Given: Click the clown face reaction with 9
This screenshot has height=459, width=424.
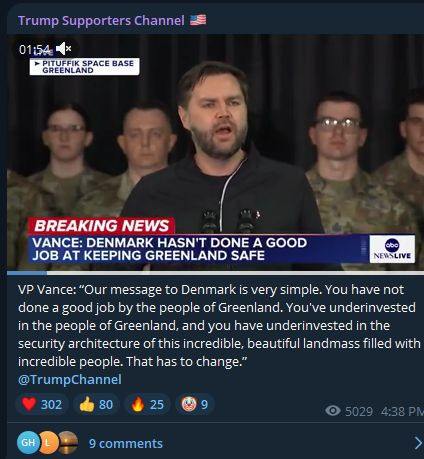Looking at the screenshot, I should [195, 404].
